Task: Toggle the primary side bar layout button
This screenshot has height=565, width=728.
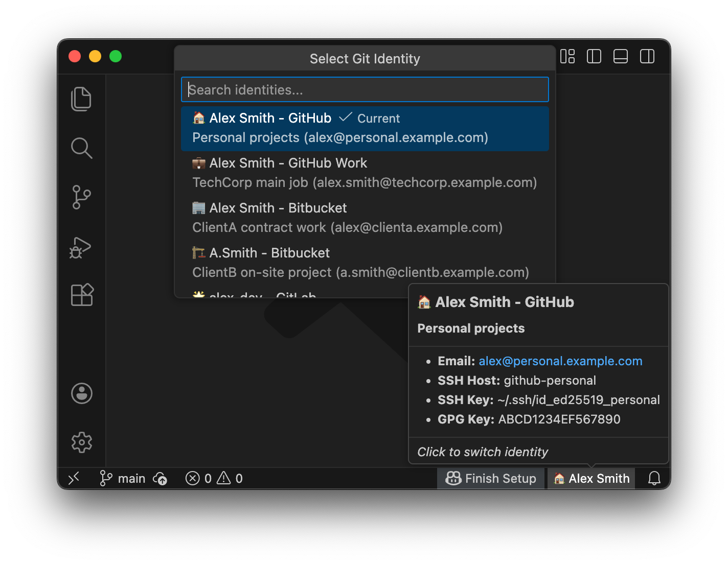Action: pos(594,56)
